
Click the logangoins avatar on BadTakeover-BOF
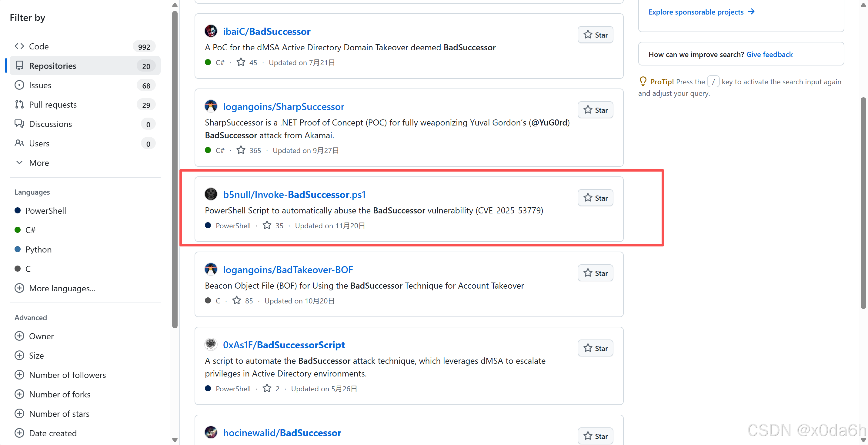pos(211,269)
